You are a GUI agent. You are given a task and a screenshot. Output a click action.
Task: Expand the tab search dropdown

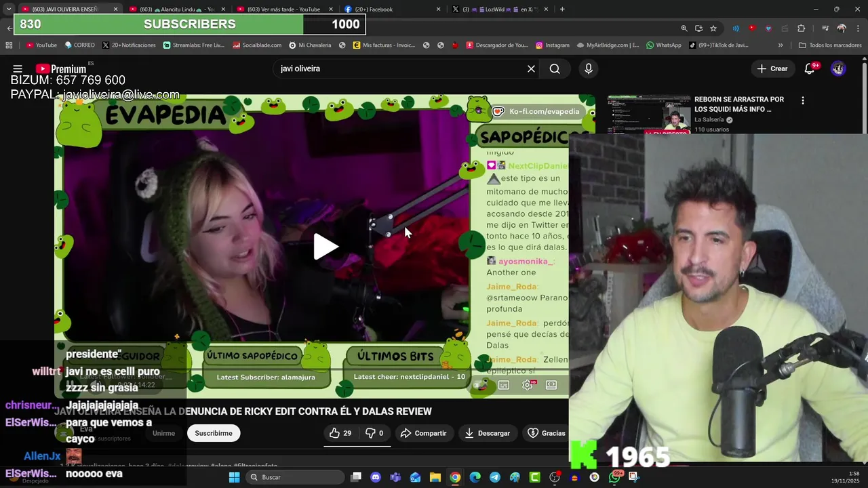tap(8, 9)
